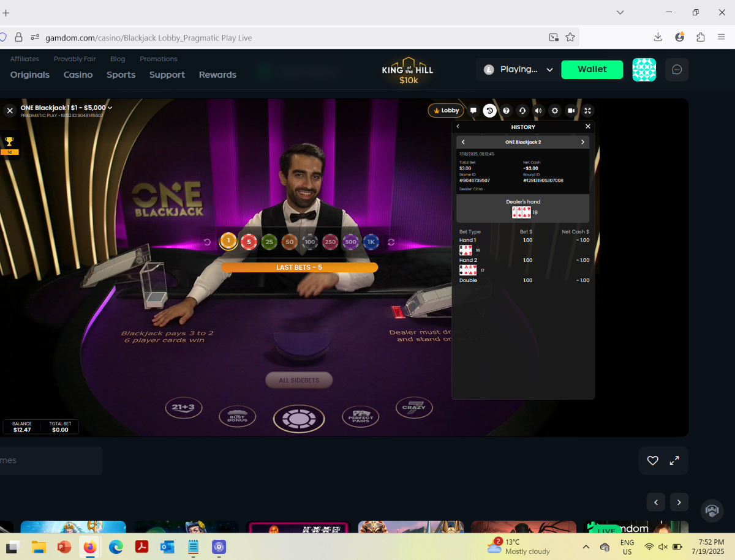Open live support headset icon

522,111
